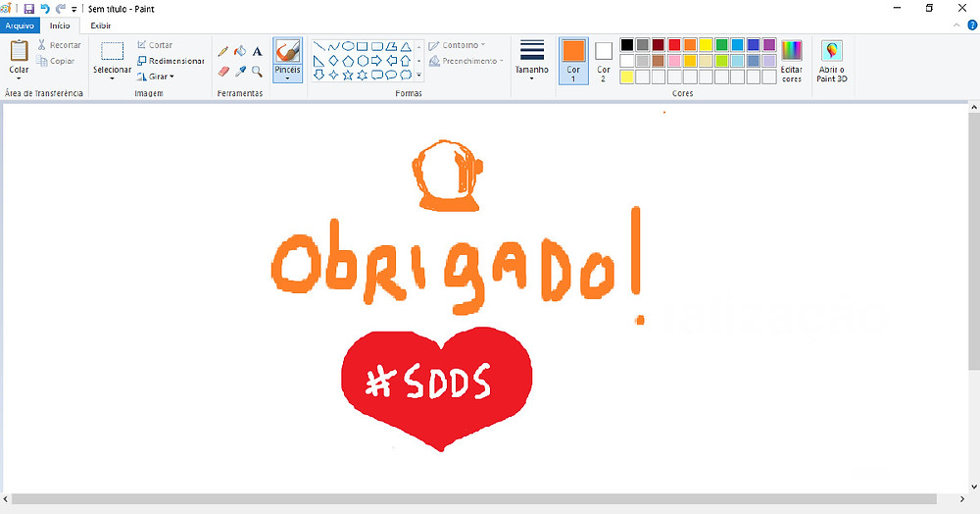
Task: Activate Cor 2 color selector
Action: [x=603, y=61]
